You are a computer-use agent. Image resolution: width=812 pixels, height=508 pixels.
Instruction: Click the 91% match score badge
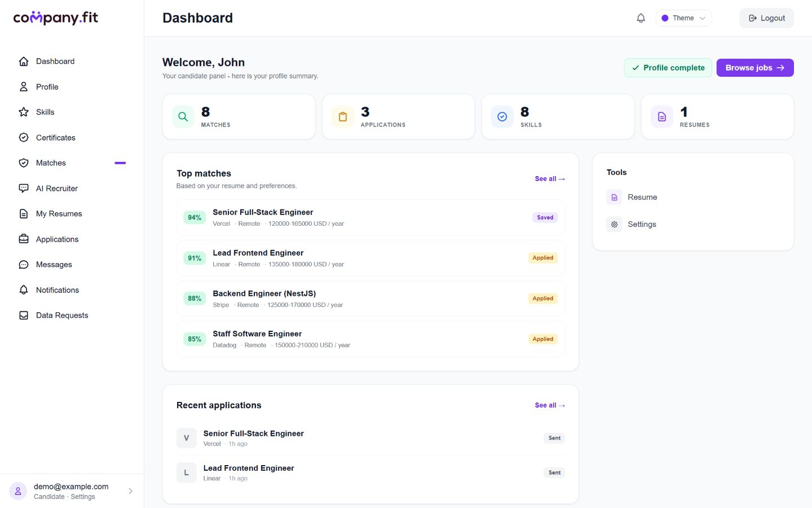[195, 258]
